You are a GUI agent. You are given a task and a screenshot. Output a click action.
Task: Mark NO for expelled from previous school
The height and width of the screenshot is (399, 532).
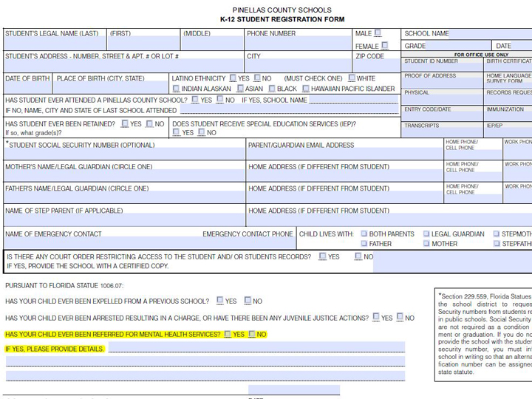pos(248,301)
